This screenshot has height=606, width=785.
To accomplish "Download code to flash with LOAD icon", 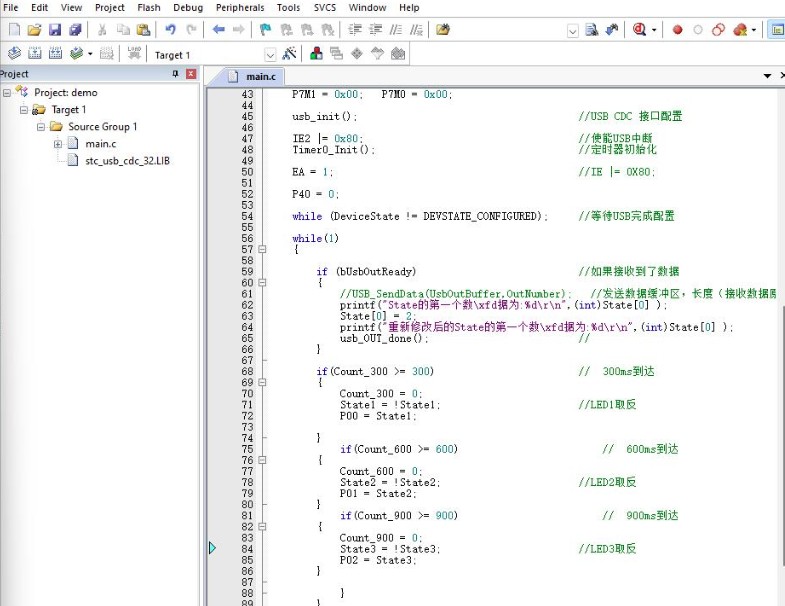I will click(134, 53).
